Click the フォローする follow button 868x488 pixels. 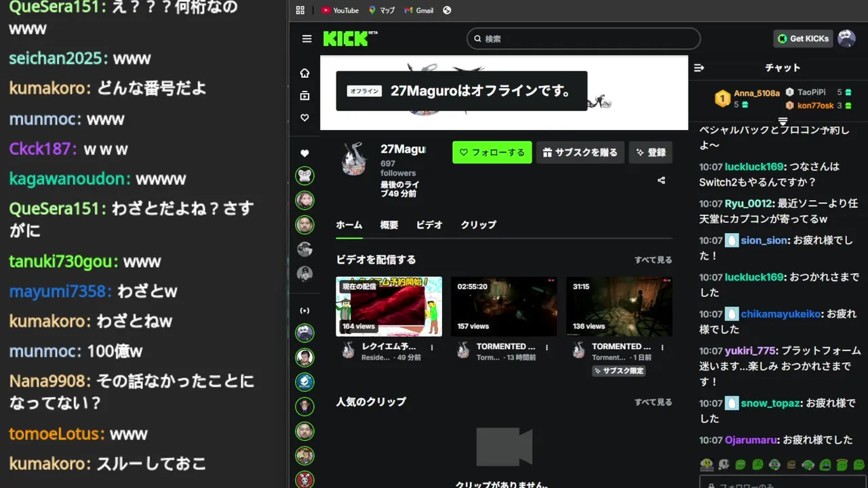point(492,152)
